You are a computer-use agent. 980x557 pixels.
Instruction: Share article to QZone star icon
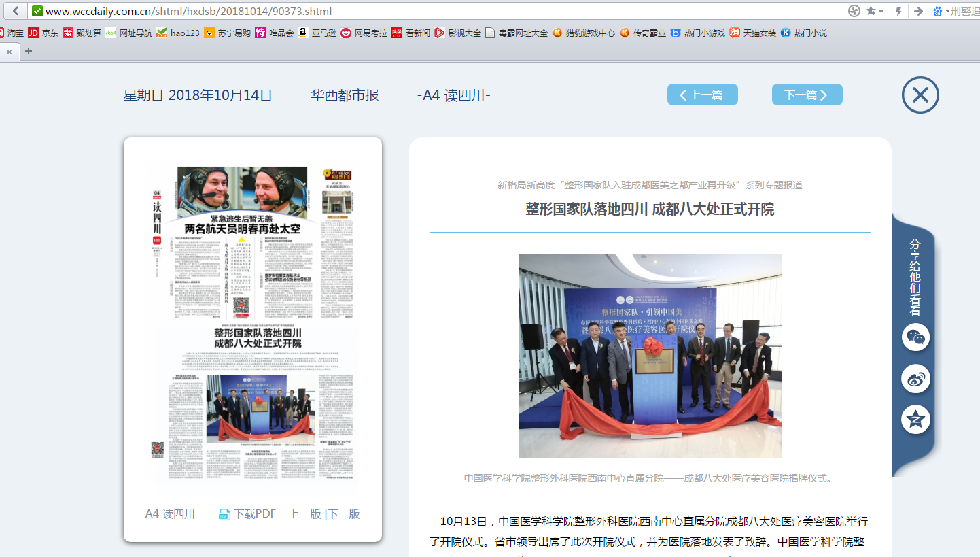point(915,420)
